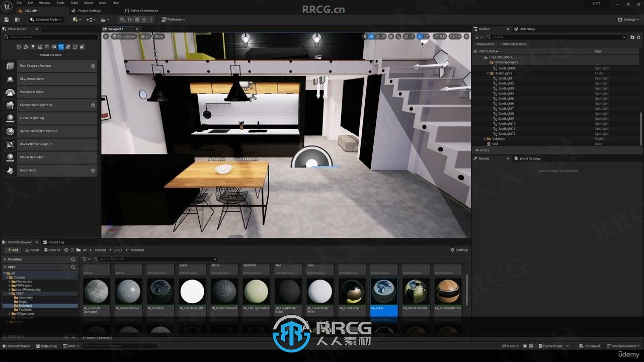This screenshot has width=644, height=362.
Task: Open the Cinematics clapperboard dropdown
Action: 105,20
